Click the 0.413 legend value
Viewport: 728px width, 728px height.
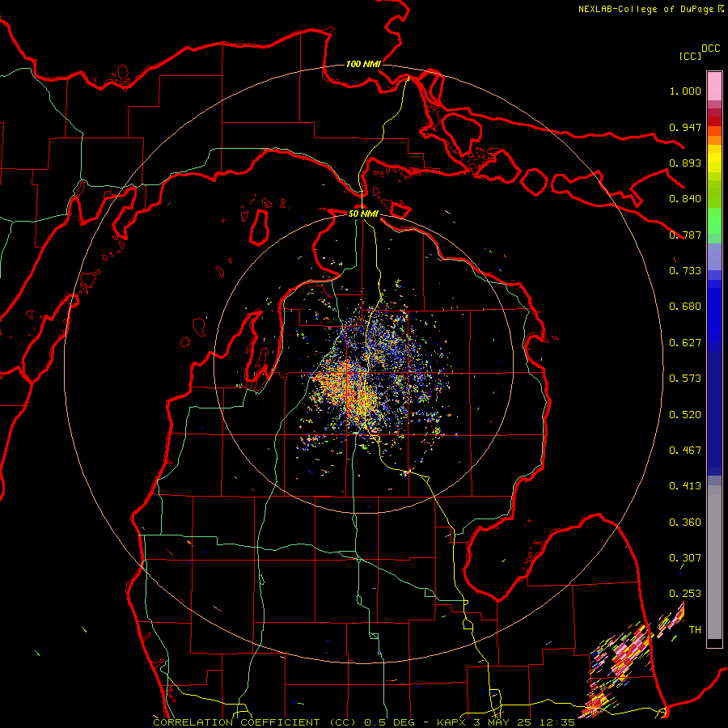point(685,486)
